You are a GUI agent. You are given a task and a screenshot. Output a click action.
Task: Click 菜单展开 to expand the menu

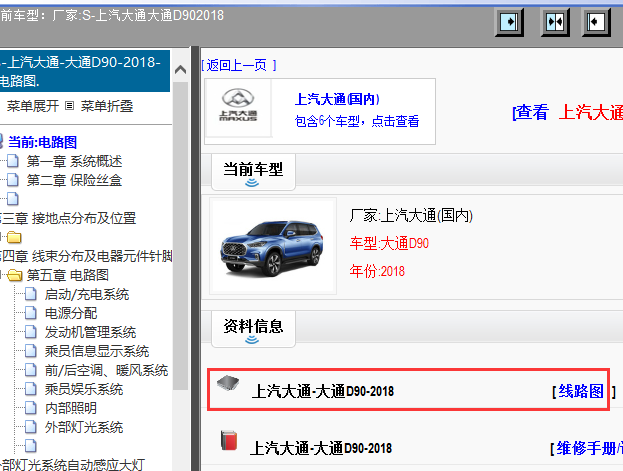33,106
